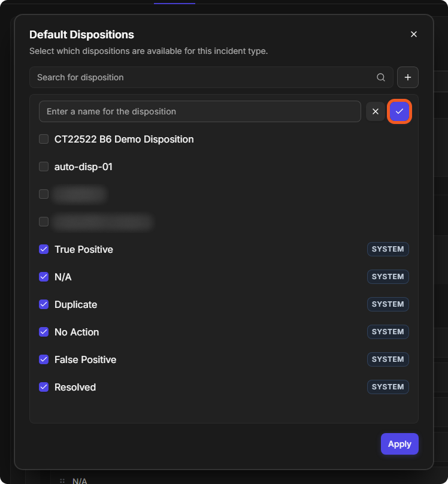
Task: Uncheck the N/A disposition checkbox
Action: (x=44, y=277)
